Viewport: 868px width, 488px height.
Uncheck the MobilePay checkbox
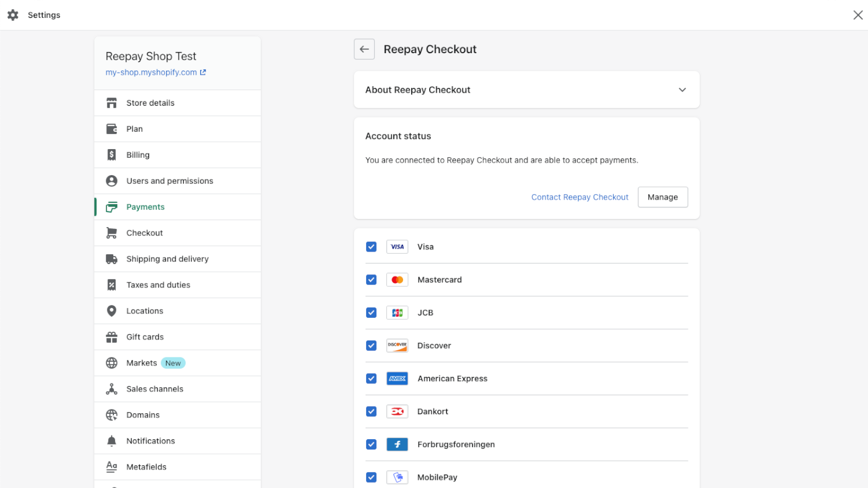(x=371, y=478)
